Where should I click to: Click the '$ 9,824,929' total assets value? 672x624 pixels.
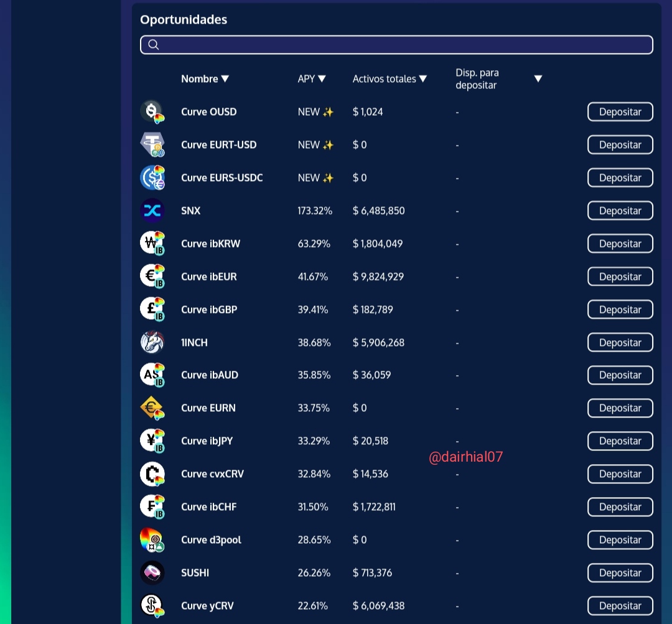378,277
